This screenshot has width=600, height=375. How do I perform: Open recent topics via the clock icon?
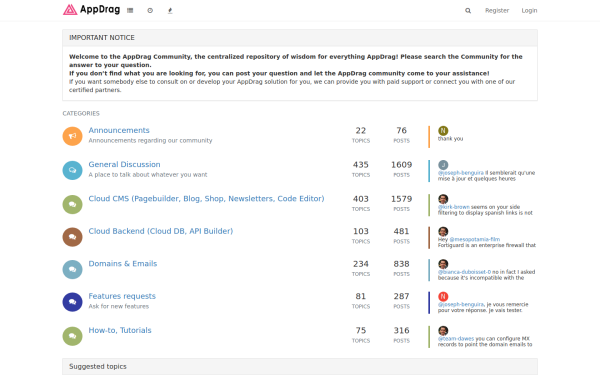point(150,10)
